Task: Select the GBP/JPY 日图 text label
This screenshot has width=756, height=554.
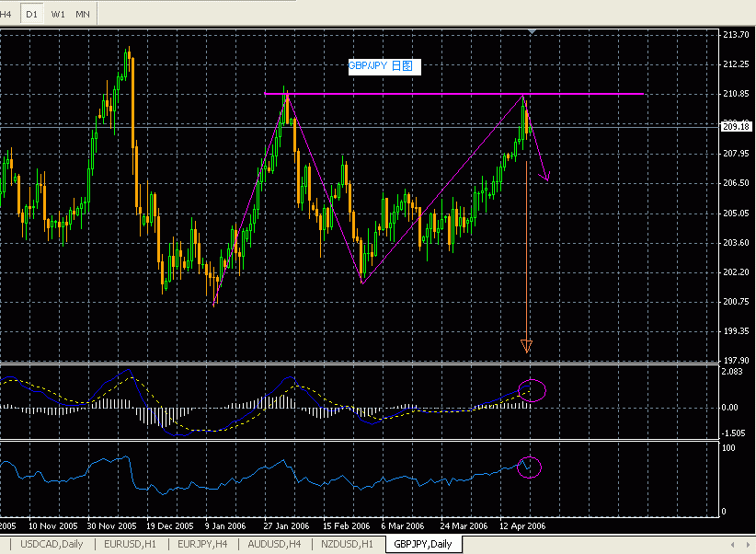Action: tap(380, 66)
